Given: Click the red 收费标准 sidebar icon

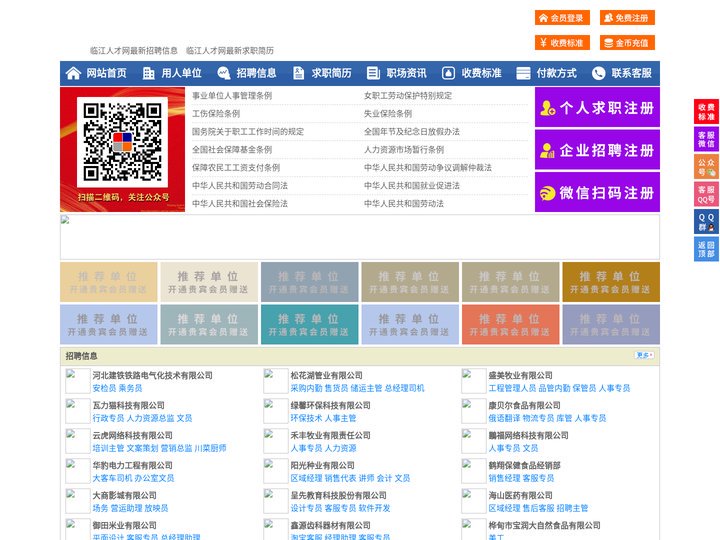Looking at the screenshot, I should (706, 112).
